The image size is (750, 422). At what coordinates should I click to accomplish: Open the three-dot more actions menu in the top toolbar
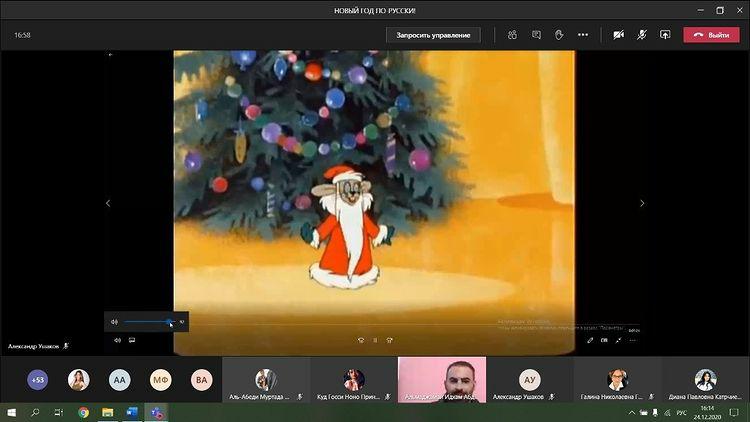tap(583, 35)
